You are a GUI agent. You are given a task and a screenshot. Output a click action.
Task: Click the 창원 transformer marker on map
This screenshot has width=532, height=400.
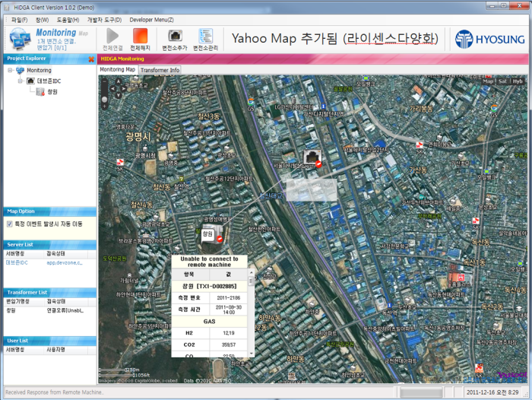click(212, 234)
